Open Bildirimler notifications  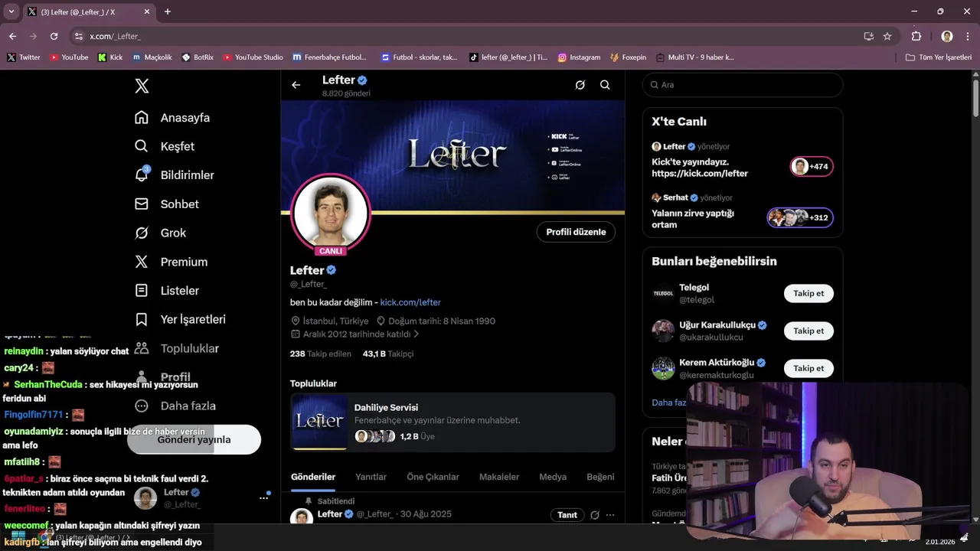click(x=187, y=175)
